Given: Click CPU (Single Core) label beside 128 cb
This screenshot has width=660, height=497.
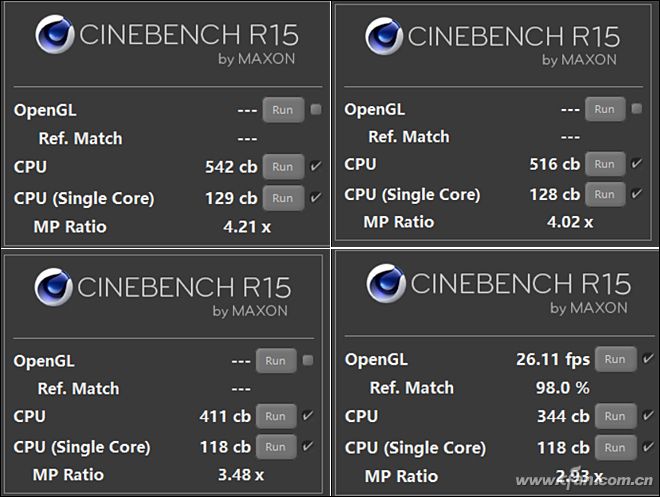Looking at the screenshot, I should coord(412,195).
